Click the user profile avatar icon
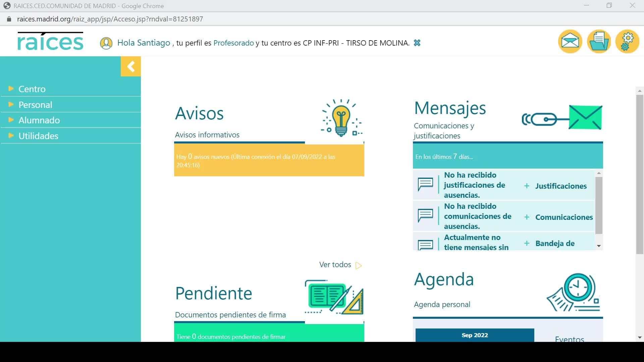This screenshot has height=362, width=644. [106, 43]
